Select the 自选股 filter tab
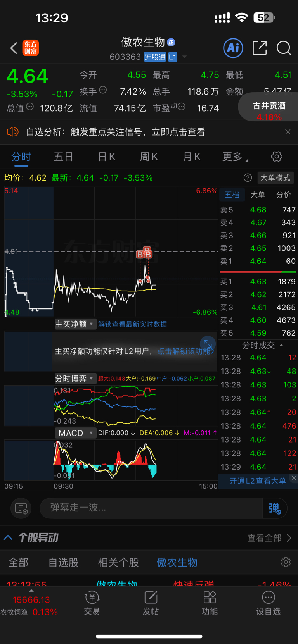Screen dimensions: 298x644 (x=63, y=562)
